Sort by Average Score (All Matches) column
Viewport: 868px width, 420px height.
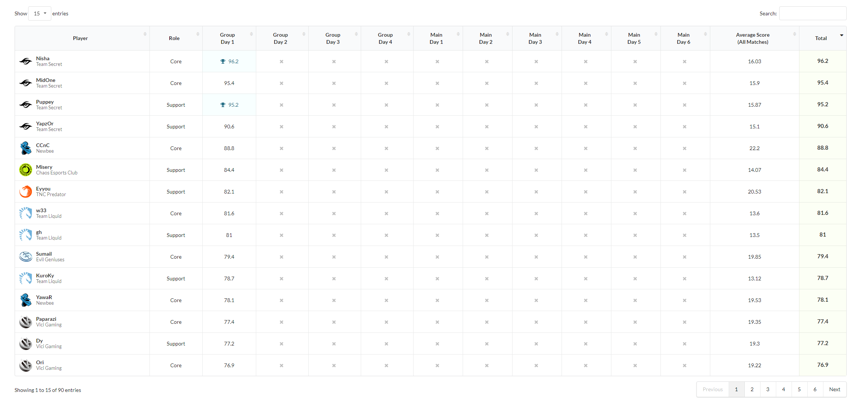(x=754, y=38)
